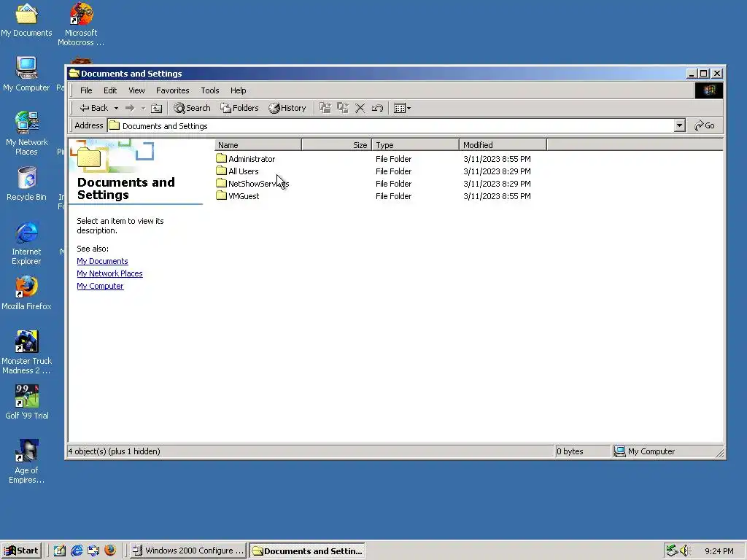Follow the My Computer link
747x560 pixels.
(100, 286)
